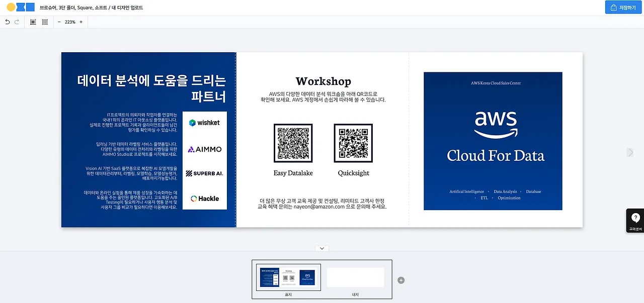644x303 pixels.
Task: Select the Hackle logo on canvas
Action: 204,198
